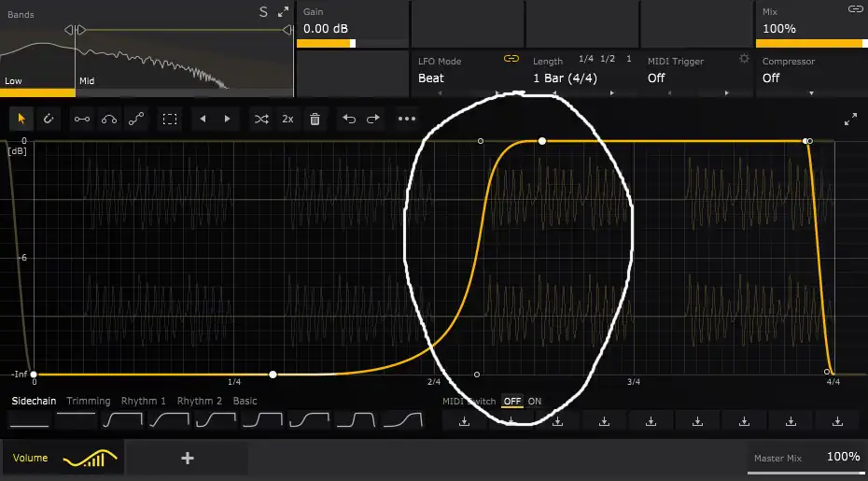Activate the dashed marquee selection tool
This screenshot has width=868, height=481.
coord(169,119)
